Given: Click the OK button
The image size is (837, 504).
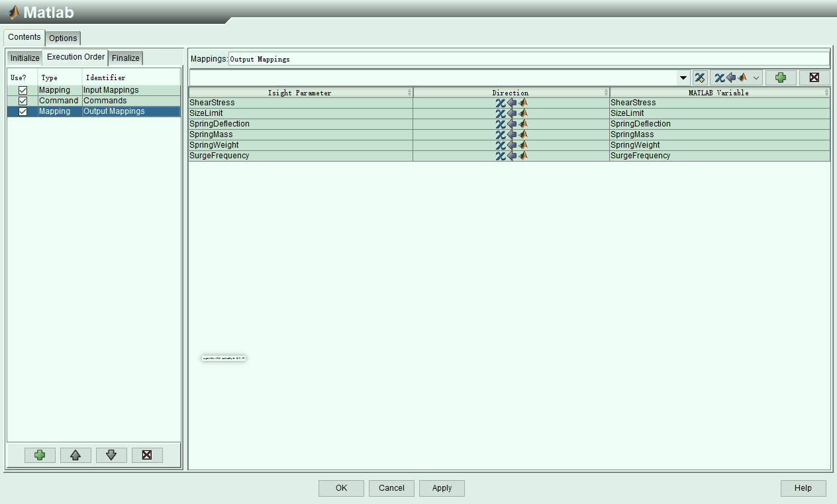Looking at the screenshot, I should click(x=340, y=487).
